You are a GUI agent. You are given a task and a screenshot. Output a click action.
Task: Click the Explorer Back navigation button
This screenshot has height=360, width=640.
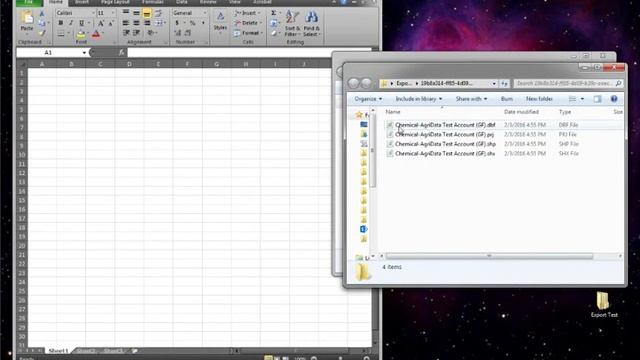click(x=353, y=83)
